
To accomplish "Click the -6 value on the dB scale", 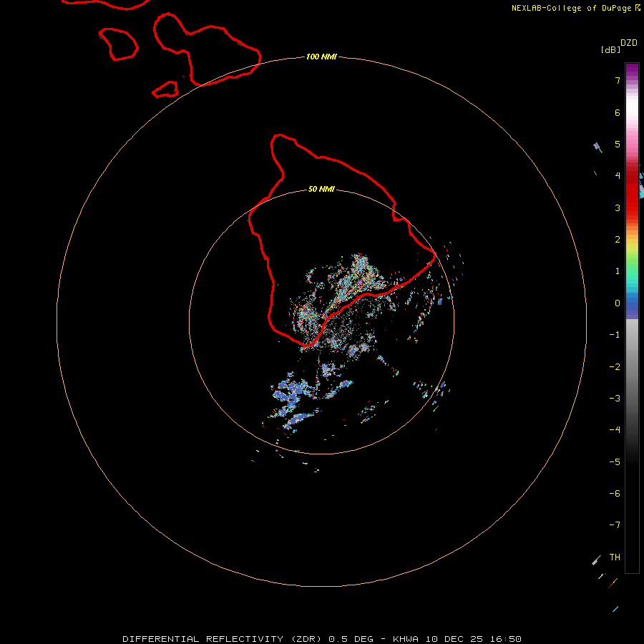I will pos(615,494).
